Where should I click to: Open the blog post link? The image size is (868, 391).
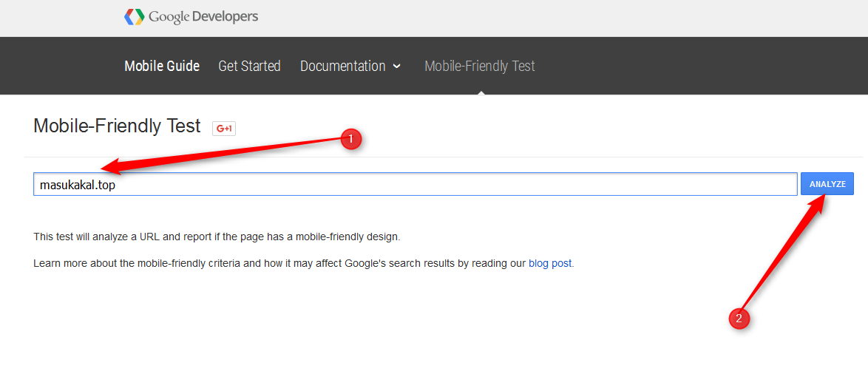[x=550, y=263]
